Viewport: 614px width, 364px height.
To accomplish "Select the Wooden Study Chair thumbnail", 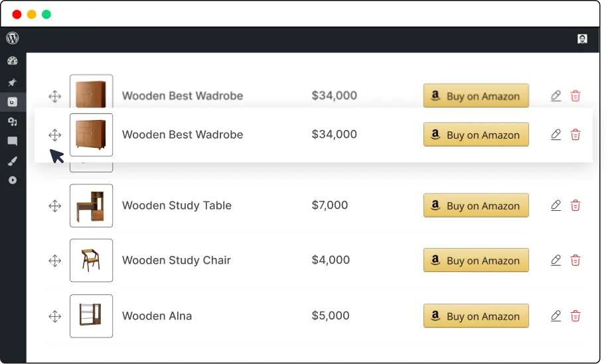I will (x=91, y=261).
